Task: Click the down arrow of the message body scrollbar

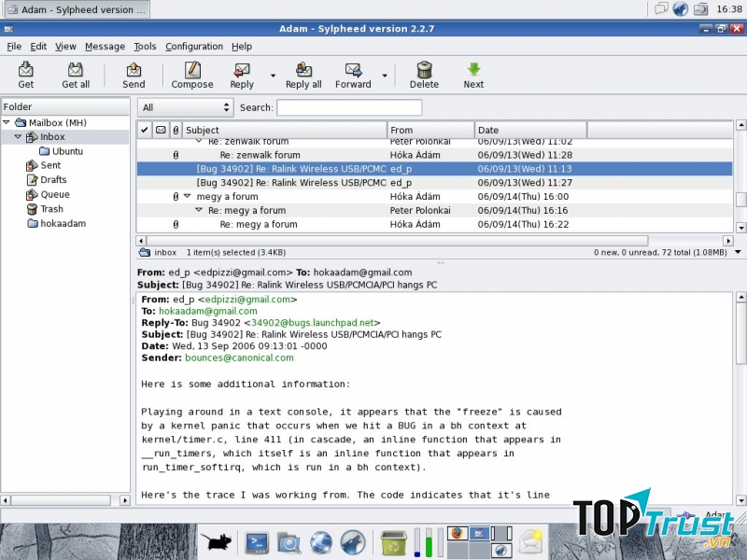Action: [740, 500]
